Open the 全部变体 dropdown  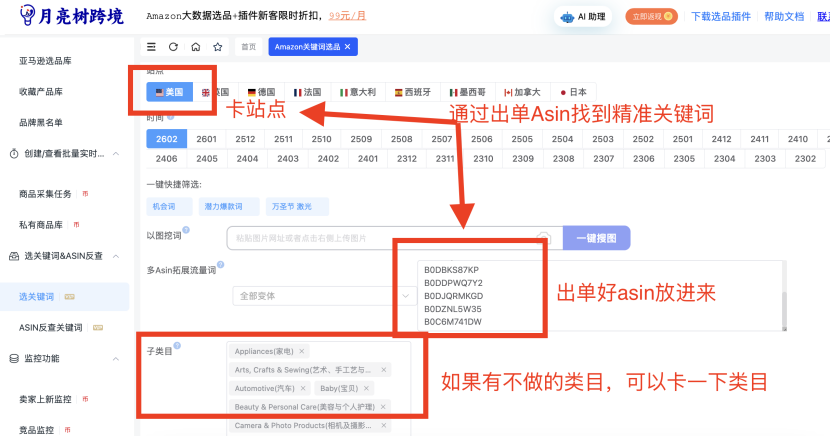pos(322,296)
